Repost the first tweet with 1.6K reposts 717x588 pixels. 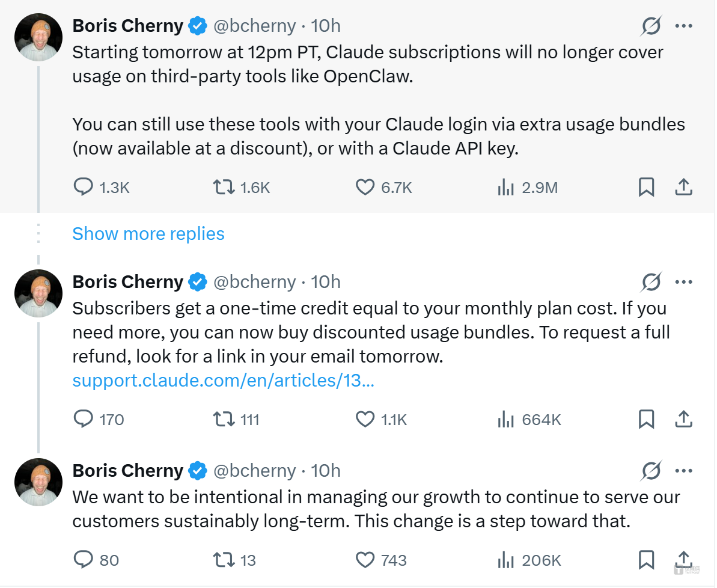point(224,188)
